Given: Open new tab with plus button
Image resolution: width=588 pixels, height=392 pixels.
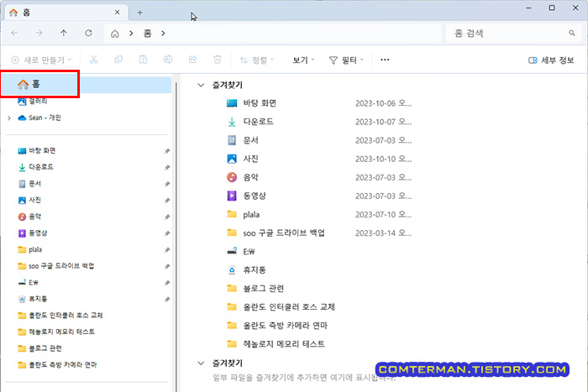Looking at the screenshot, I should (140, 13).
